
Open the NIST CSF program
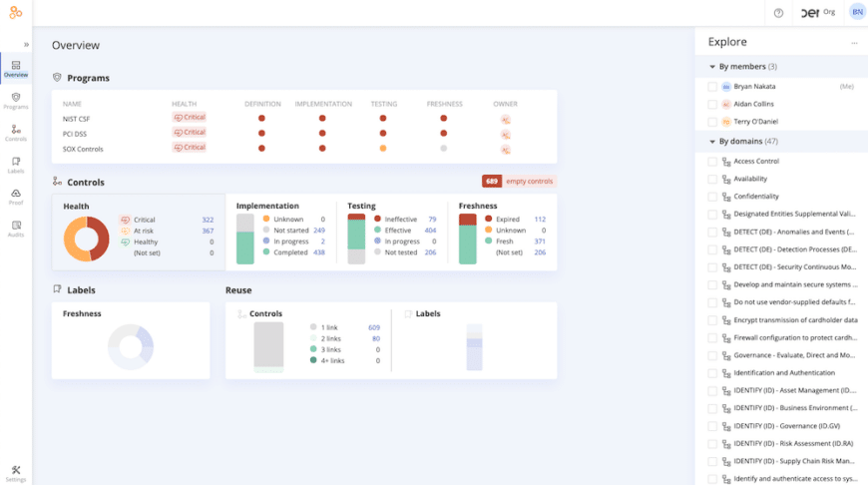click(77, 118)
